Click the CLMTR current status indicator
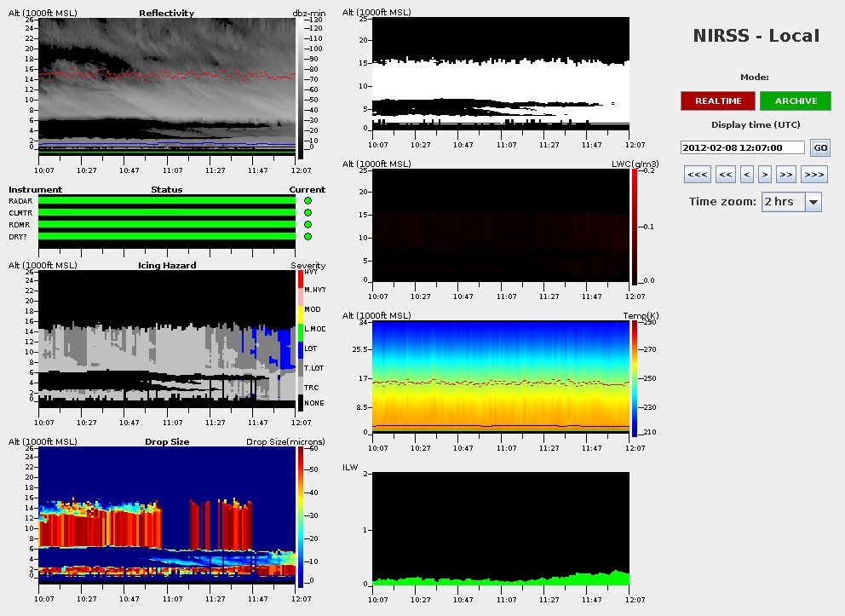Screen dimensions: 845x616 [308, 213]
